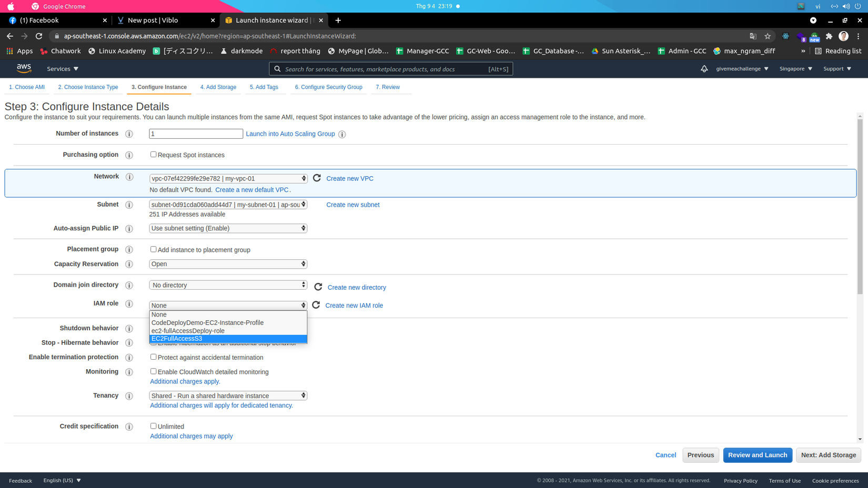Go back with Chrome back arrow
The image size is (868, 488).
click(x=10, y=36)
